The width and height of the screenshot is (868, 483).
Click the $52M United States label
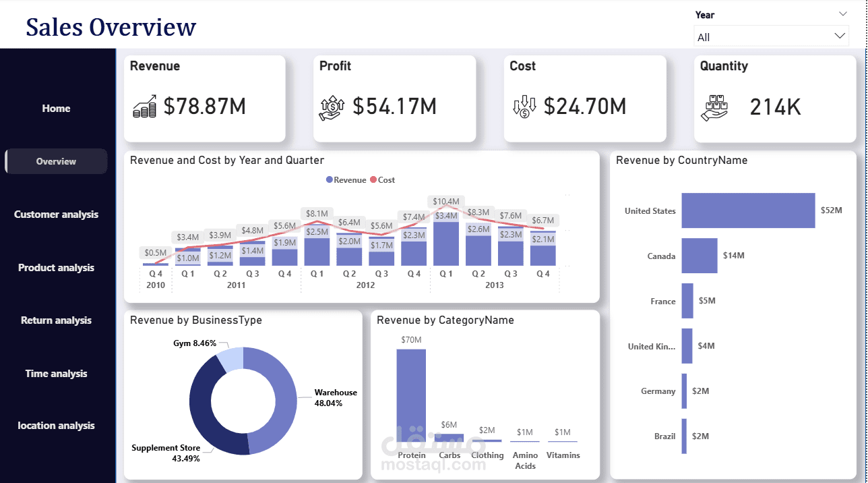coord(831,210)
